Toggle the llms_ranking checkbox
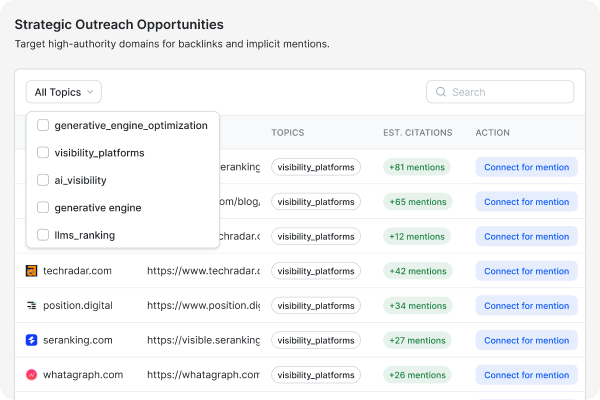 coord(43,235)
